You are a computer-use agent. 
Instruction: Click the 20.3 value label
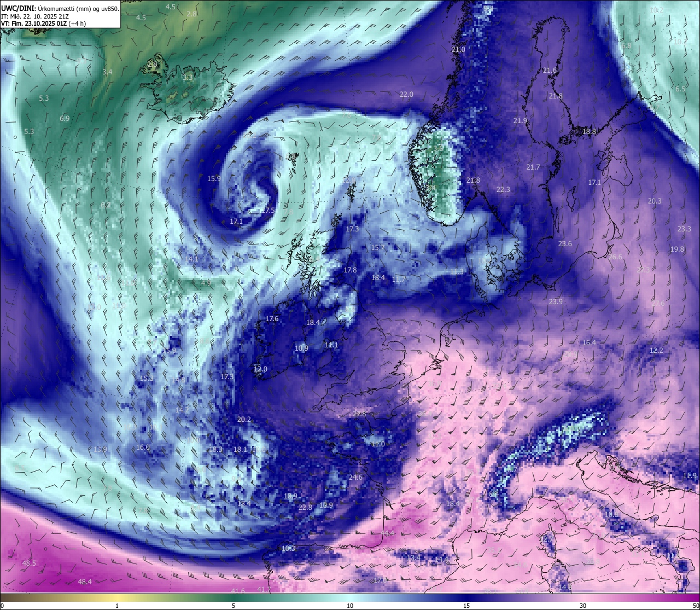click(x=655, y=201)
